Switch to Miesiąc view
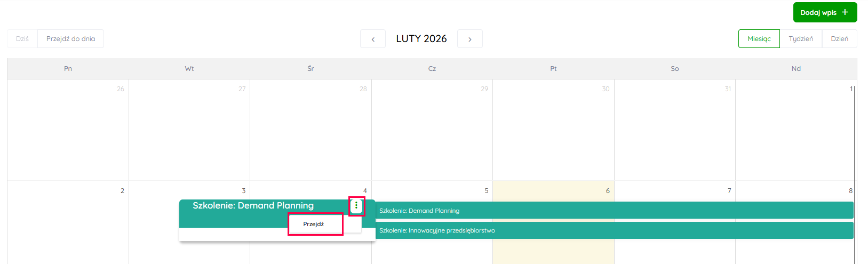The image size is (868, 264). pyautogui.click(x=759, y=39)
